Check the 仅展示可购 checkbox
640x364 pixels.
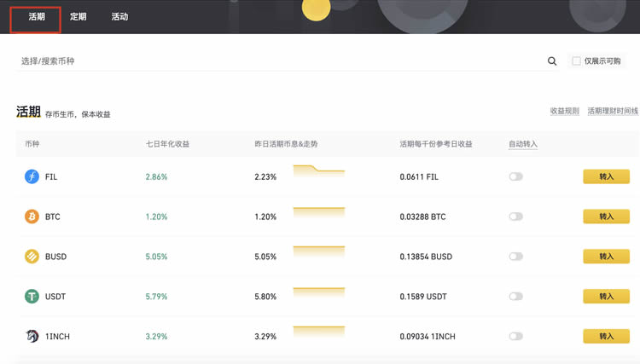click(577, 61)
